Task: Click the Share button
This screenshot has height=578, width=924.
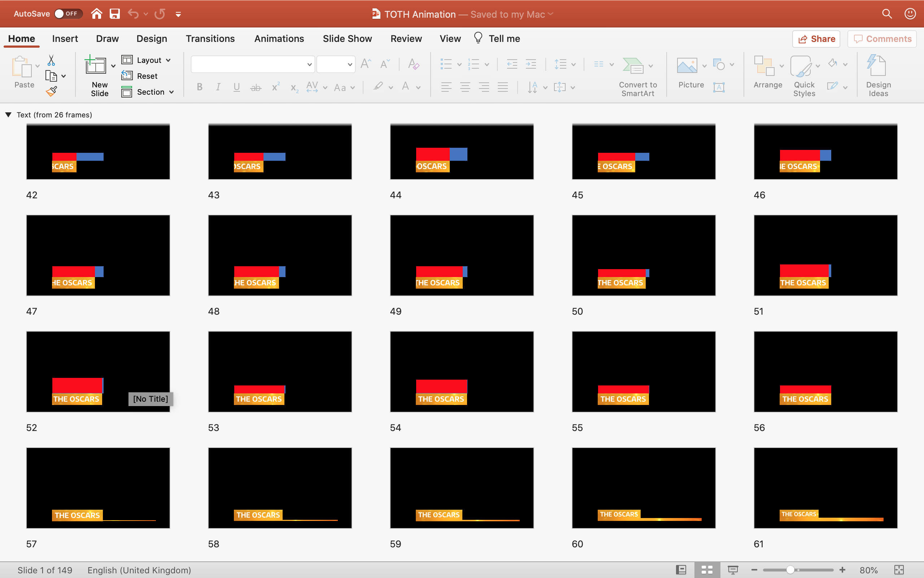Action: coord(816,39)
